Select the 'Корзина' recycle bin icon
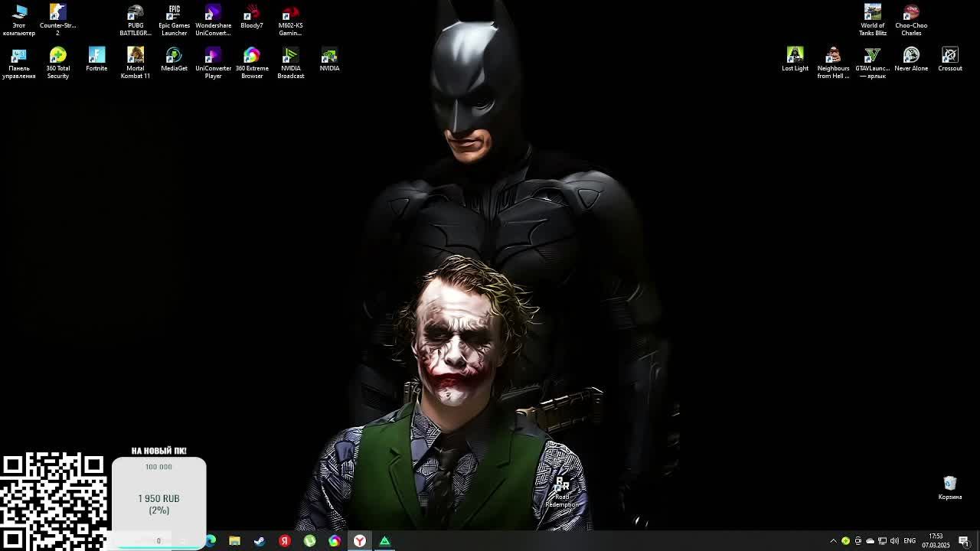980x551 pixels. coord(950,487)
